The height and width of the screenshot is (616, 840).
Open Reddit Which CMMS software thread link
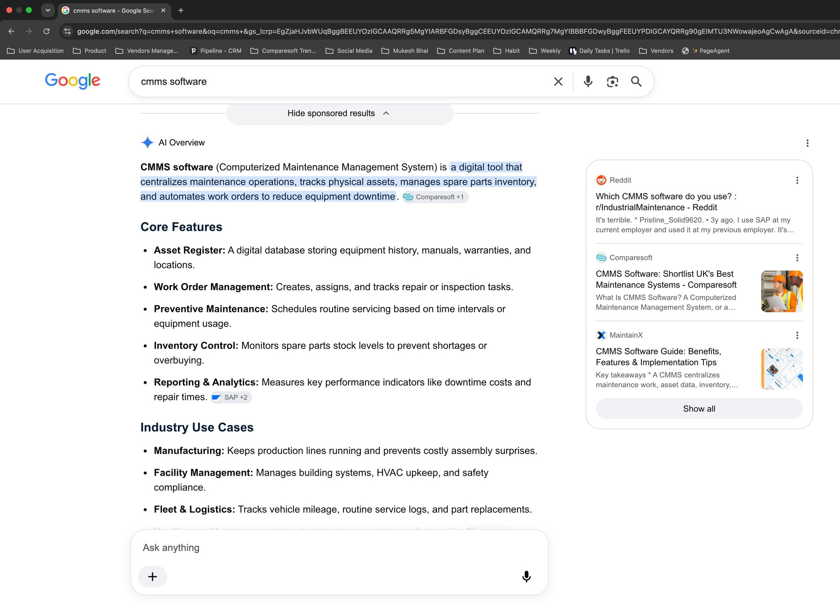pyautogui.click(x=666, y=202)
